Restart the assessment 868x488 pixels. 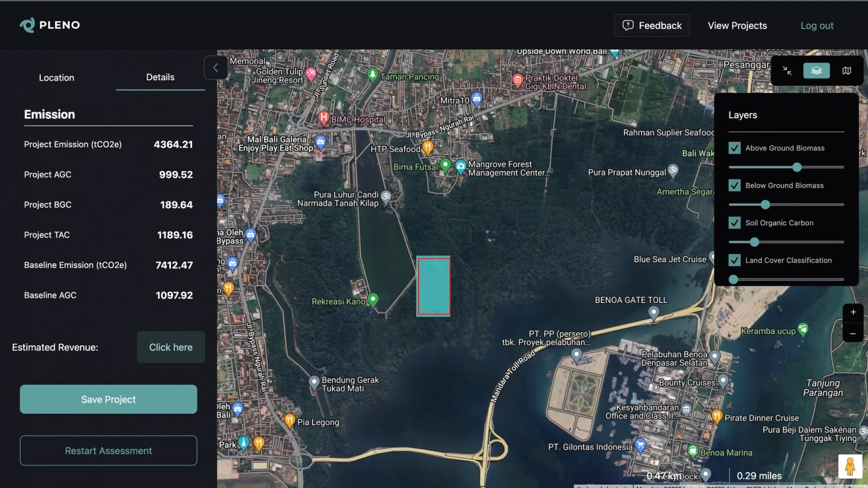pyautogui.click(x=108, y=451)
